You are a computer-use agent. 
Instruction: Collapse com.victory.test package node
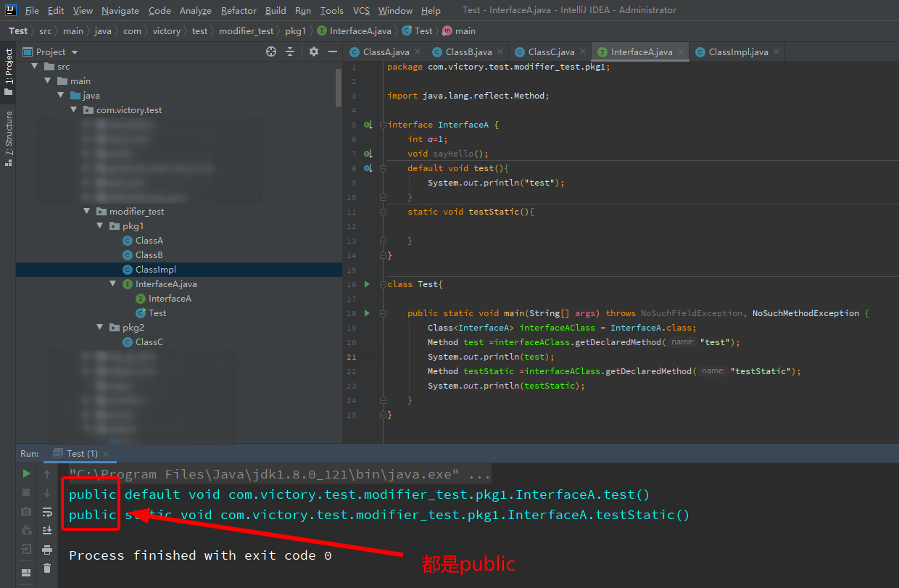[x=73, y=109]
